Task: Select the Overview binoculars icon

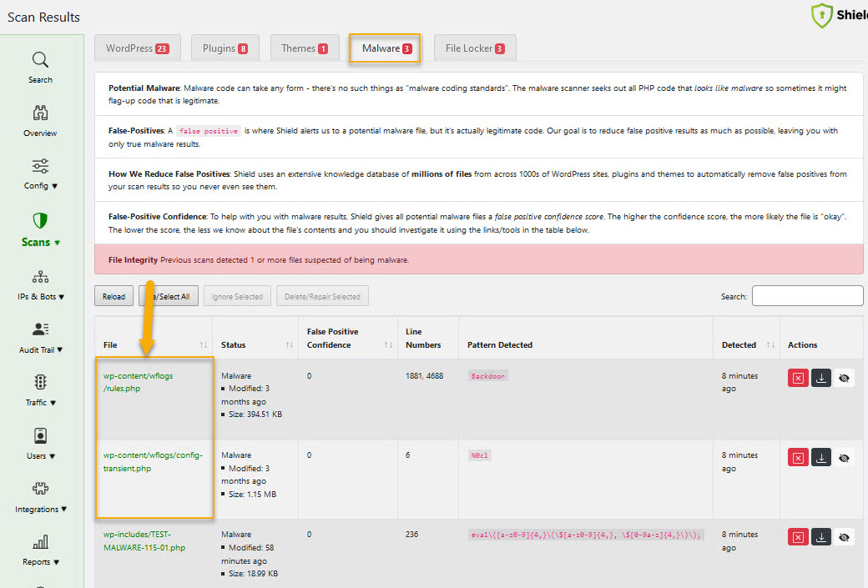Action: (x=40, y=113)
